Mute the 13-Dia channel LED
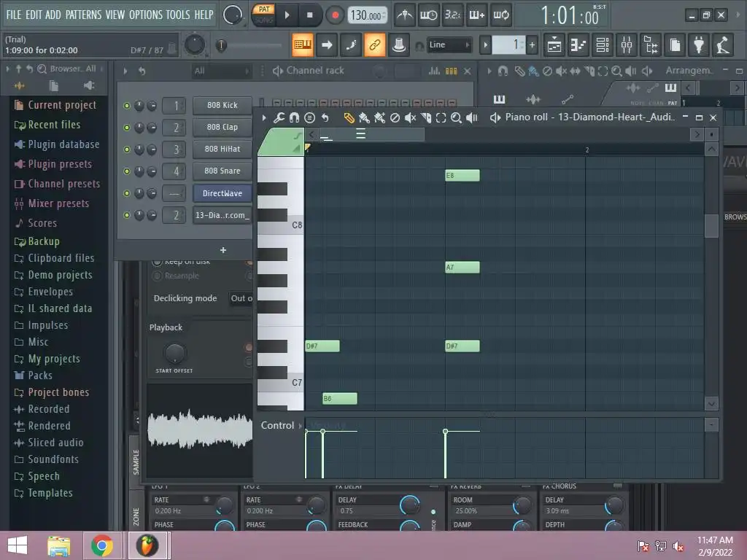Image resolution: width=747 pixels, height=560 pixels. [x=127, y=215]
